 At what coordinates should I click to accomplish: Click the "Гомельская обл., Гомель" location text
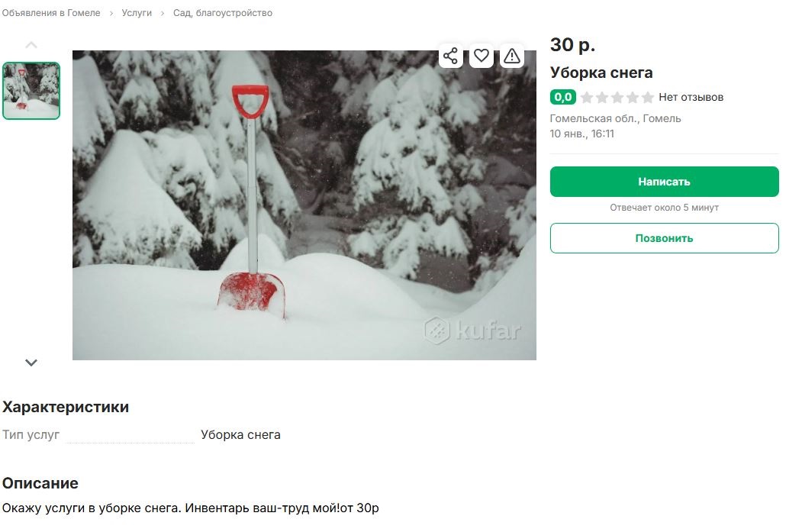click(x=615, y=118)
